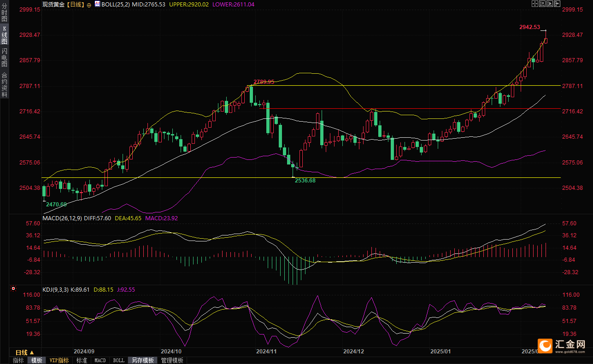Viewport: 593px width, 364px height.
Task: Click the D:88.15 value
Action: [x=103, y=290]
